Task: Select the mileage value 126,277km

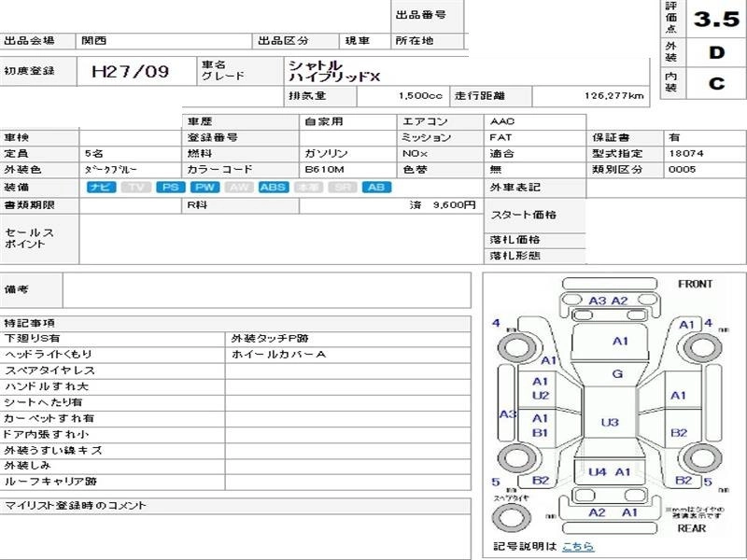Action: pyautogui.click(x=614, y=96)
